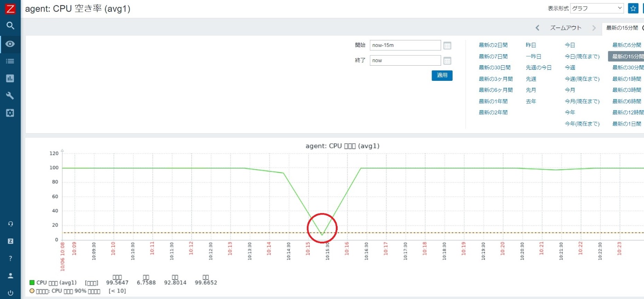Open the user profile icon in sidebar
Viewport: 644px width, 299px height.
(x=10, y=275)
